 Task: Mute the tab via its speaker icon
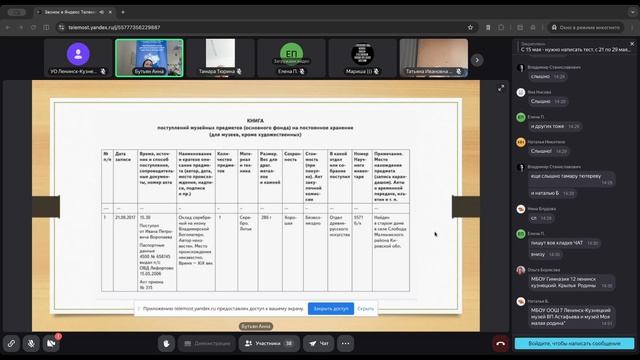[x=101, y=12]
